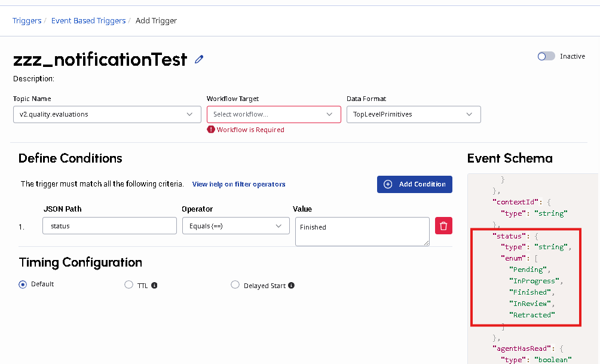Click the JSON Path field containing status
Viewport: 600px width, 364px height.
point(109,226)
